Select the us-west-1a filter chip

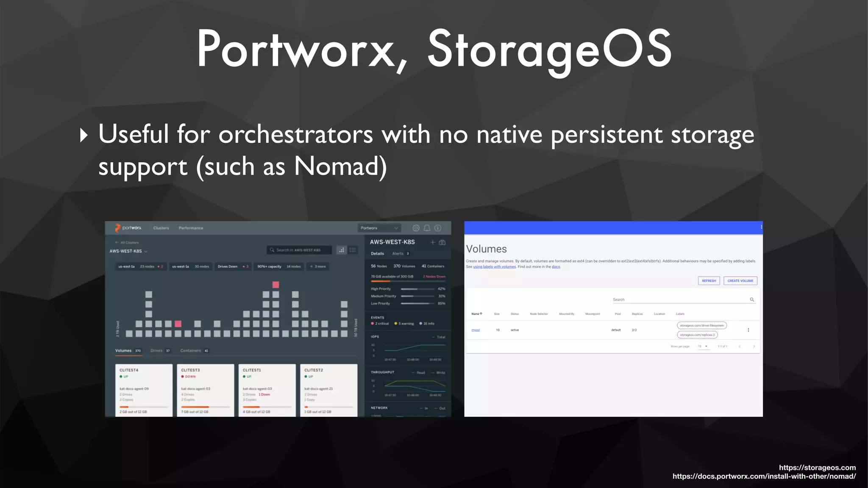point(191,266)
